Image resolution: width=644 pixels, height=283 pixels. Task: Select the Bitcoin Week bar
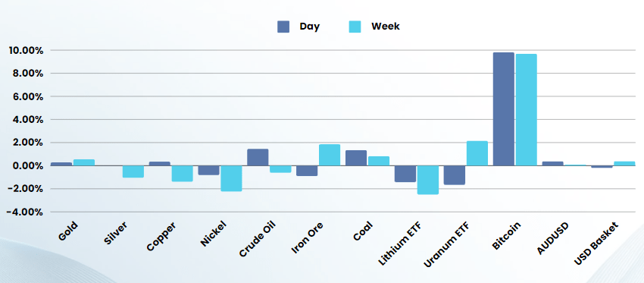tap(527, 110)
